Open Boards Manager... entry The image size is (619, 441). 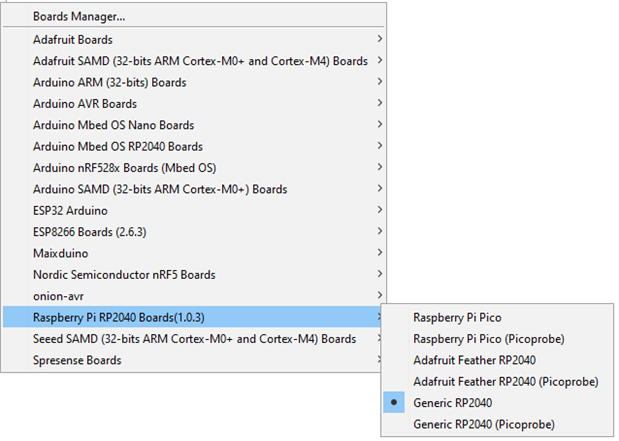194,17
